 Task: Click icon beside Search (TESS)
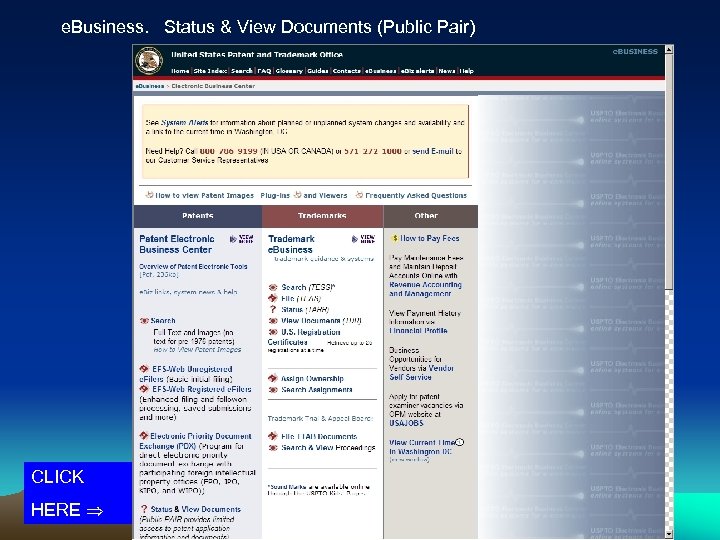click(x=273, y=287)
